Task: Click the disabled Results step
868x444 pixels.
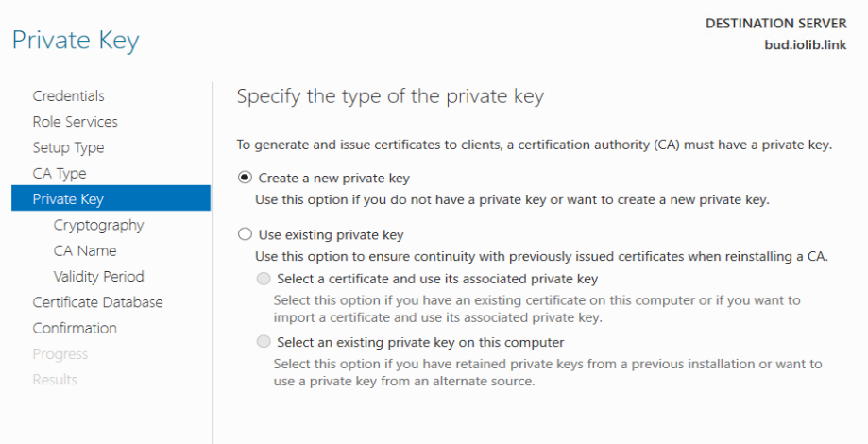Action: [x=55, y=380]
